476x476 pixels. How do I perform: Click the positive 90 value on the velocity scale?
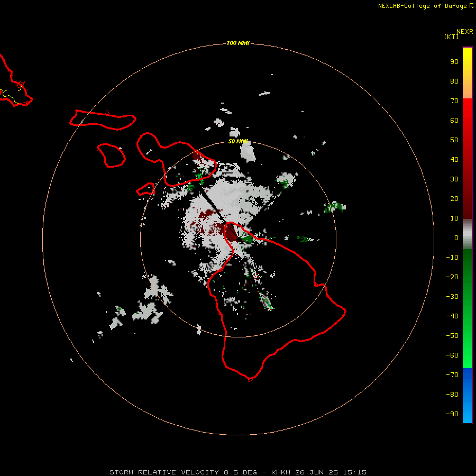tap(454, 62)
